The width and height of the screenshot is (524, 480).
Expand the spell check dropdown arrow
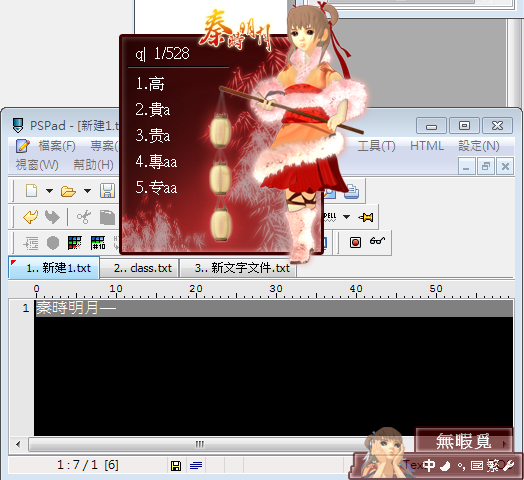click(x=347, y=217)
